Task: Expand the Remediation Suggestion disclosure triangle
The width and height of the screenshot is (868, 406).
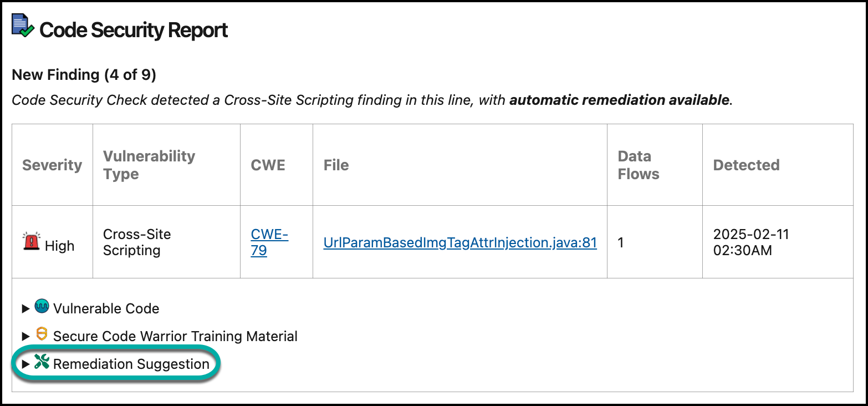Action: click(x=25, y=364)
